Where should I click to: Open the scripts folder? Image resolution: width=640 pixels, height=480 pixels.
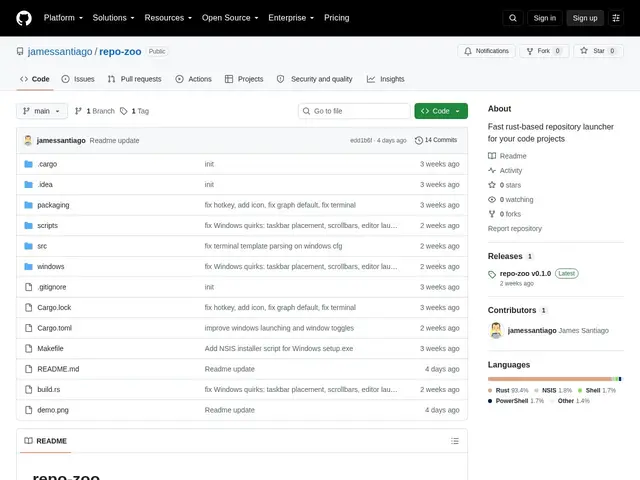point(47,225)
